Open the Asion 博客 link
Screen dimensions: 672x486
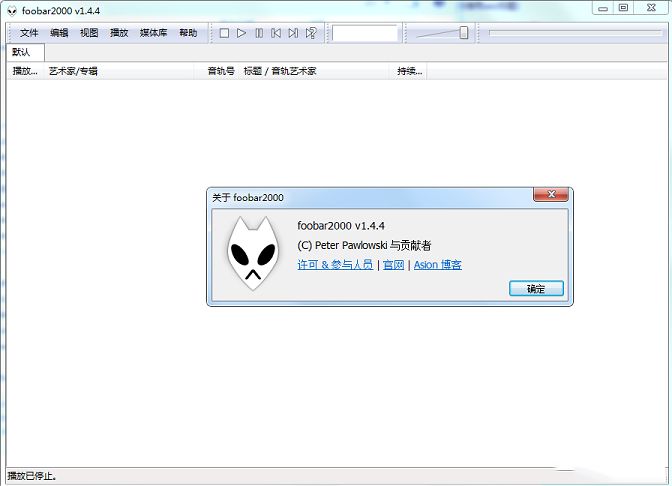click(438, 265)
